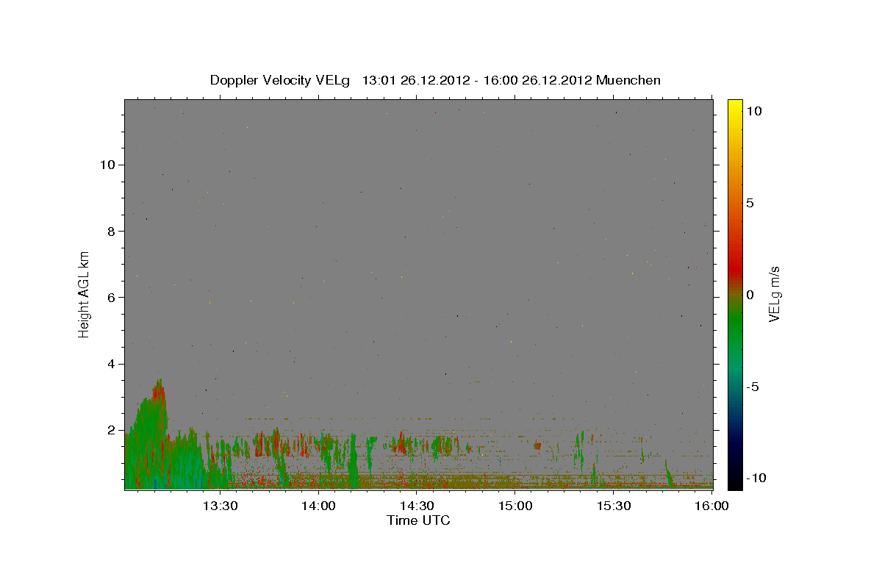Click the height tick label 4

(x=112, y=364)
